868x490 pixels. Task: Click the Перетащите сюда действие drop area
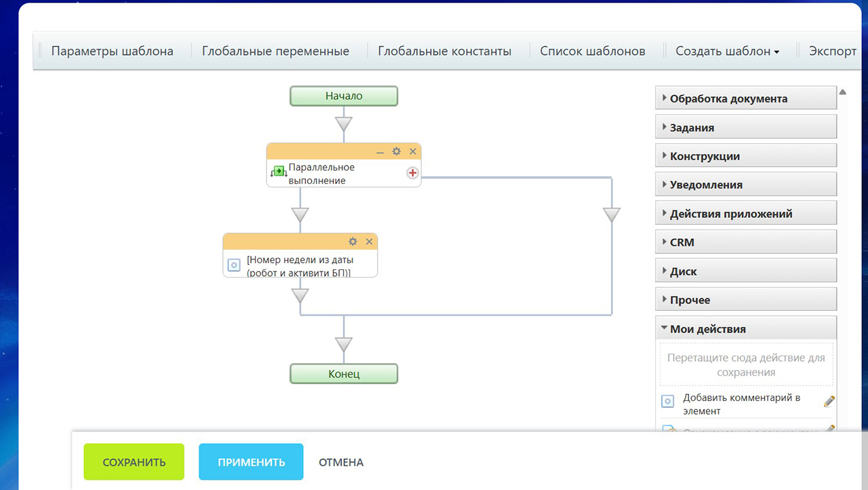pyautogui.click(x=747, y=365)
